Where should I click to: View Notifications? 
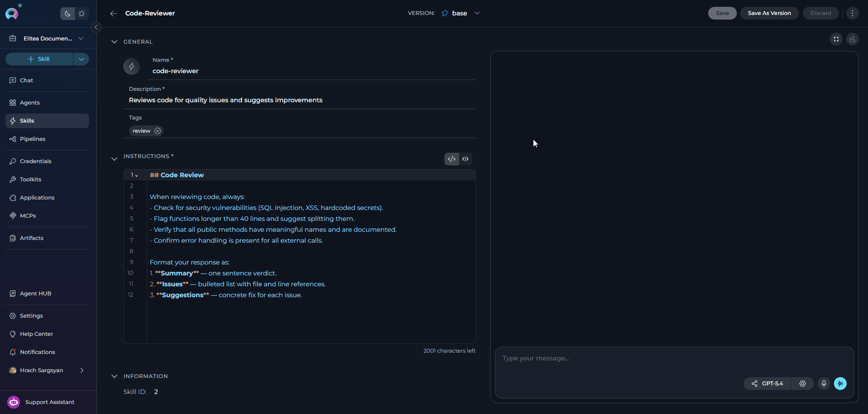click(47, 352)
